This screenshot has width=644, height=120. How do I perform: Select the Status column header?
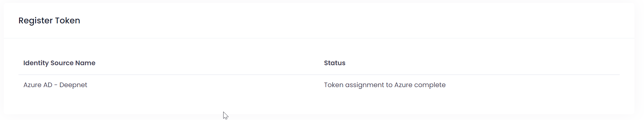334,63
